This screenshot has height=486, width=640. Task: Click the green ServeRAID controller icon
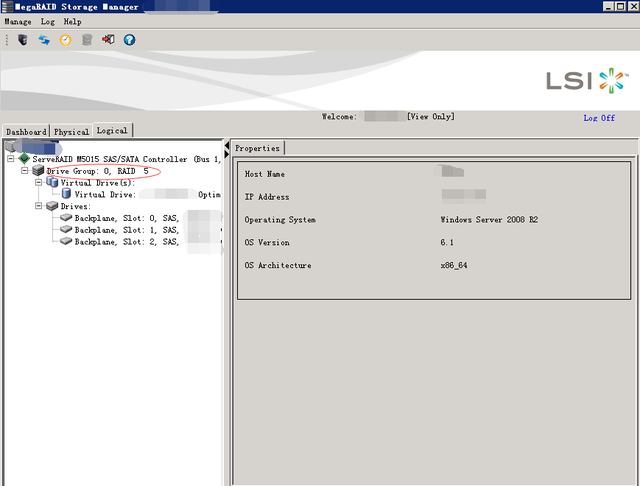point(24,158)
